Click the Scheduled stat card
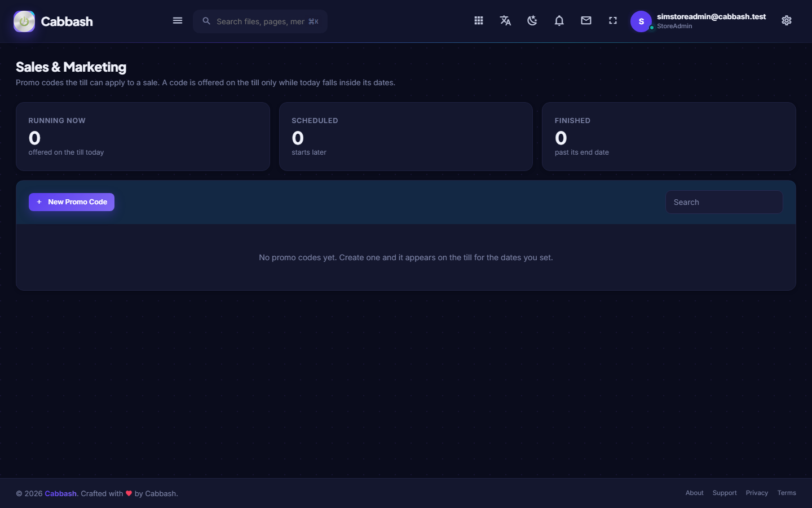This screenshot has height=508, width=812. tap(406, 137)
